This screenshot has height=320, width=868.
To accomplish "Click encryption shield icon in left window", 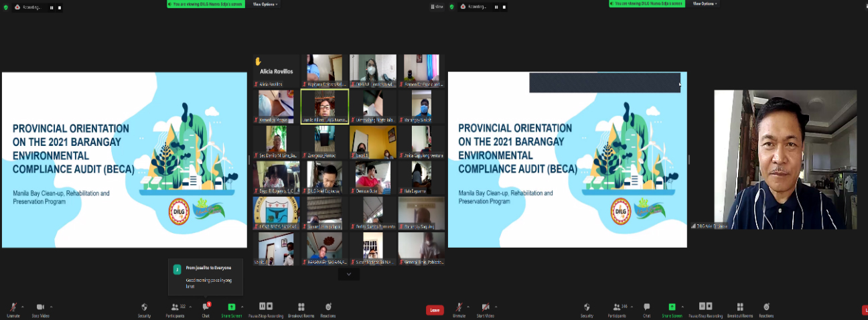I will [x=6, y=7].
